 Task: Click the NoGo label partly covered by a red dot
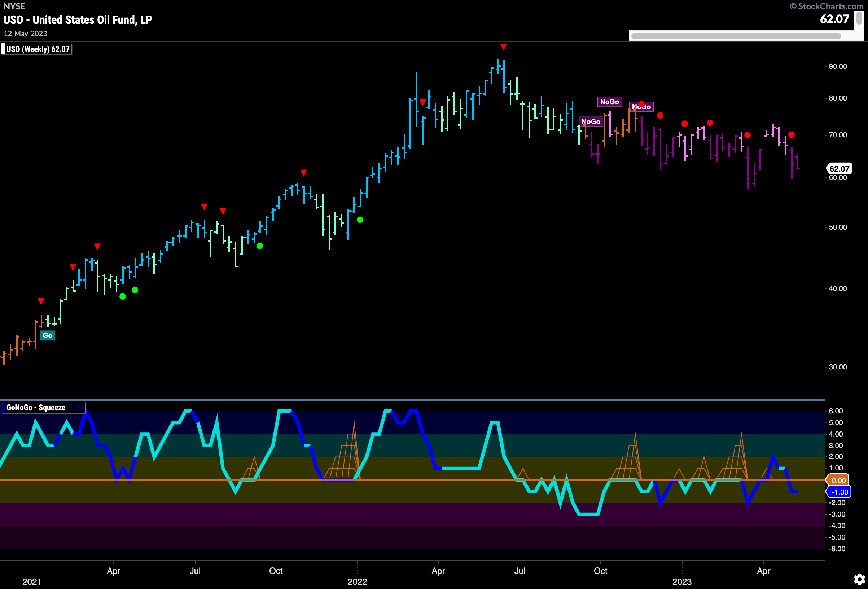coord(641,107)
